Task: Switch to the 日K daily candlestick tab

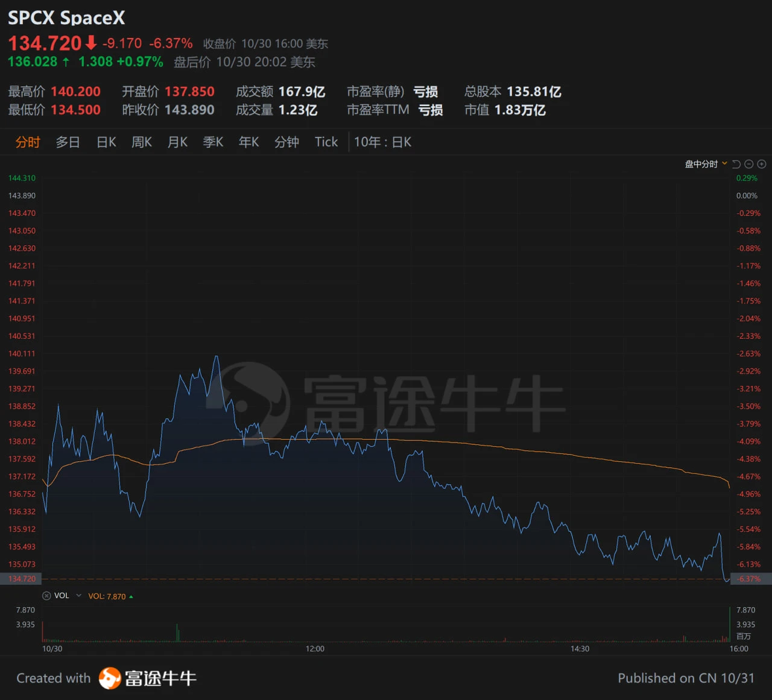Action: [x=106, y=142]
